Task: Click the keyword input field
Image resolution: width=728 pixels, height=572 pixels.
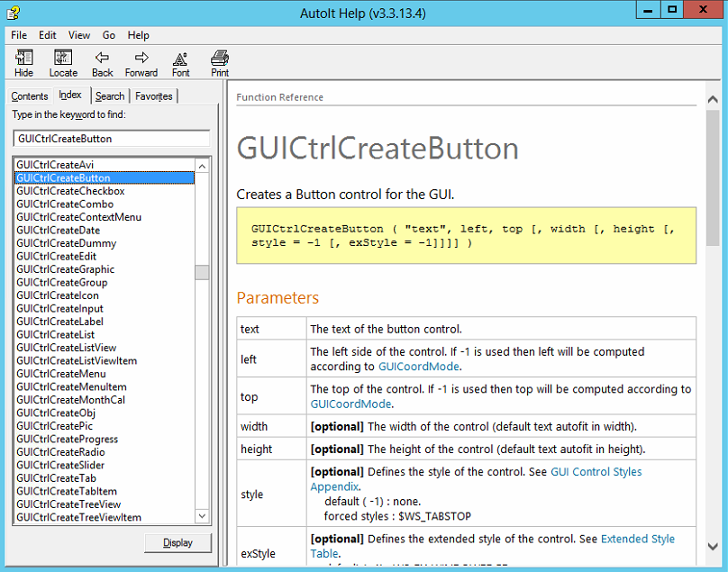Action: (x=112, y=139)
